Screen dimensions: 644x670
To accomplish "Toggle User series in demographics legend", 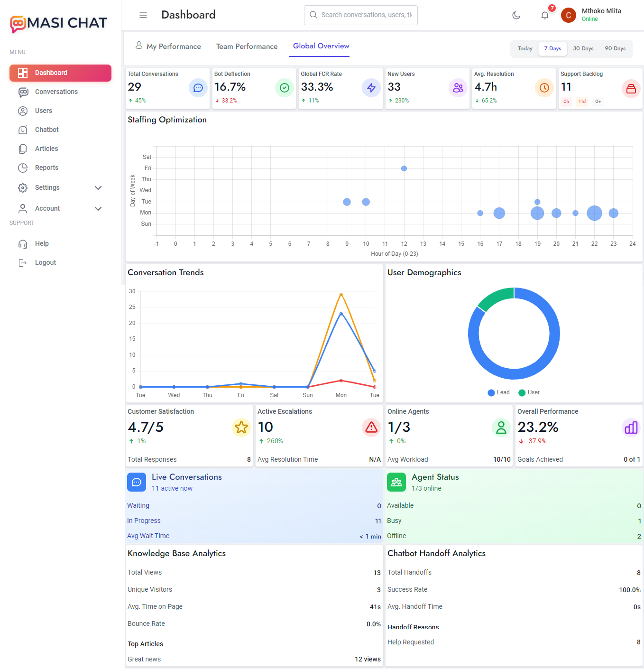I will 529,392.
